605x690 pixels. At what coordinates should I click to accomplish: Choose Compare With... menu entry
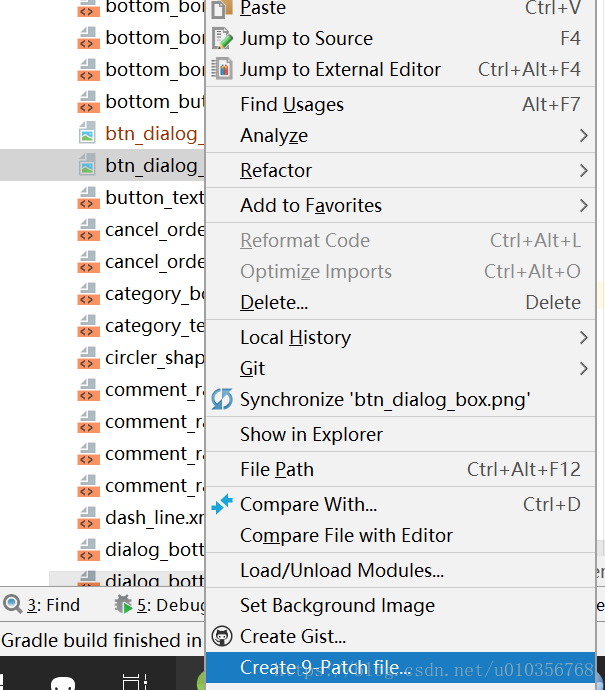coord(400,504)
